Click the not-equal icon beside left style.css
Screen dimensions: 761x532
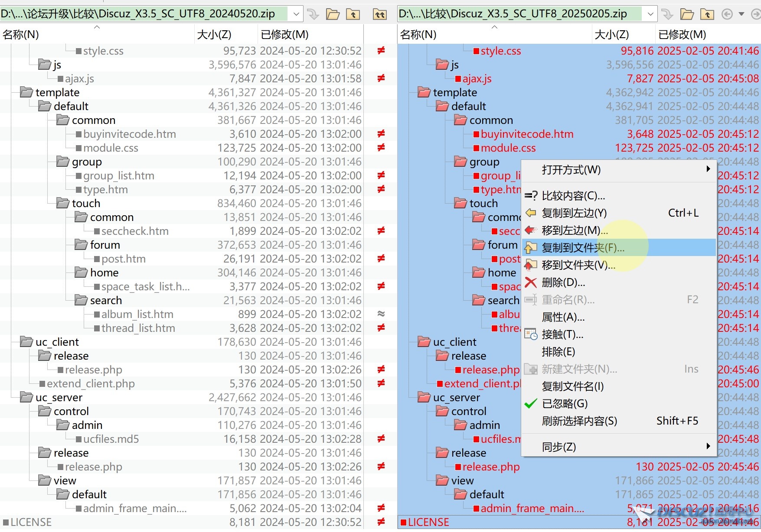381,51
